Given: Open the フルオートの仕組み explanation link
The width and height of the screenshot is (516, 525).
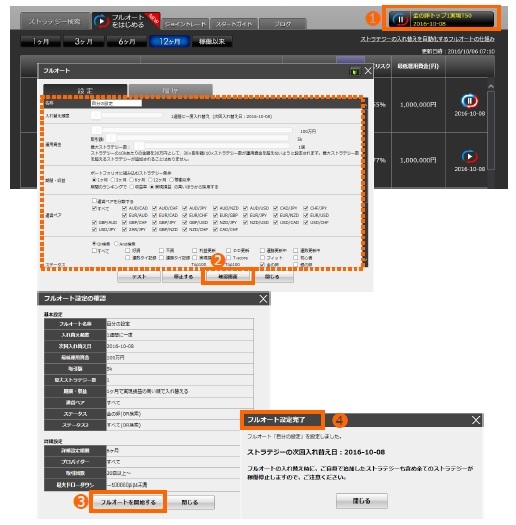Looking at the screenshot, I should (427, 39).
